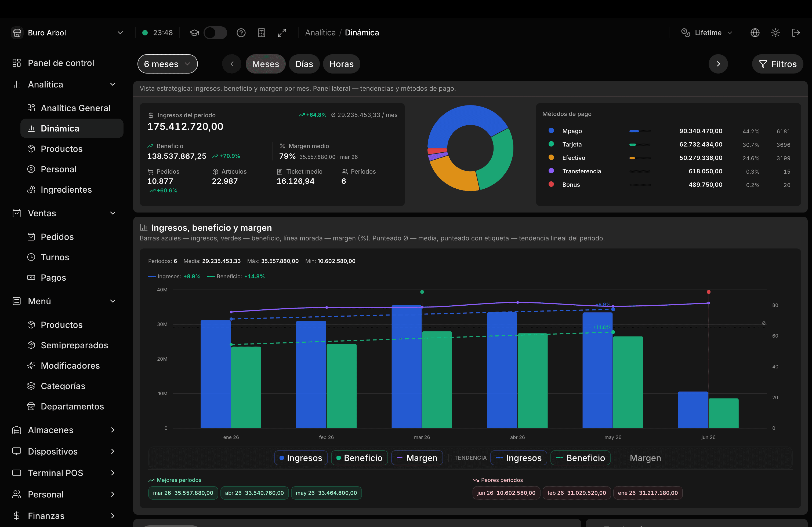The image size is (812, 527).
Task: Switch to the Días tab
Action: point(304,64)
